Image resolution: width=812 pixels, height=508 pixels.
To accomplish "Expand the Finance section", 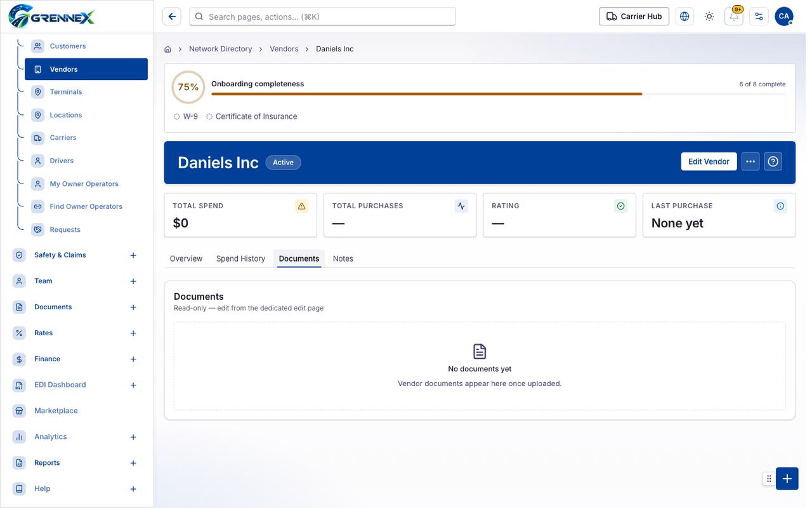I will [x=133, y=359].
